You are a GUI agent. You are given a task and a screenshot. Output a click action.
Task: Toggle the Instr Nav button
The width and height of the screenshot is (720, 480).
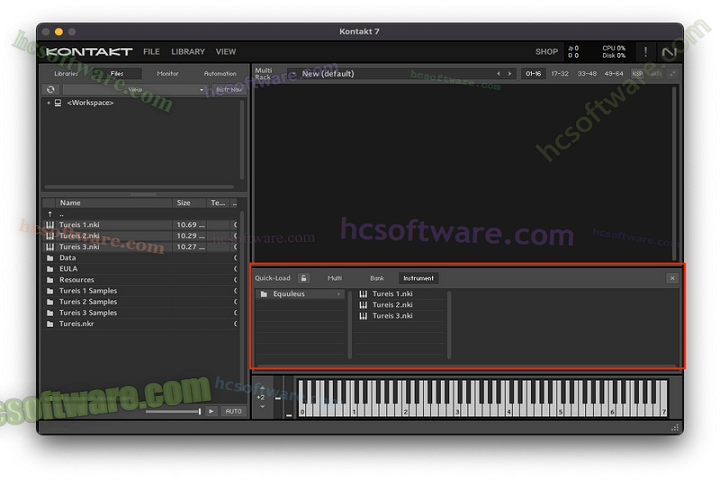(228, 90)
